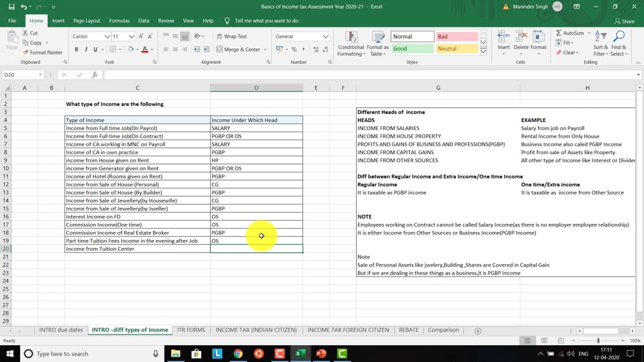Toggle italic formatting
The height and width of the screenshot is (362, 644).
[x=86, y=50]
